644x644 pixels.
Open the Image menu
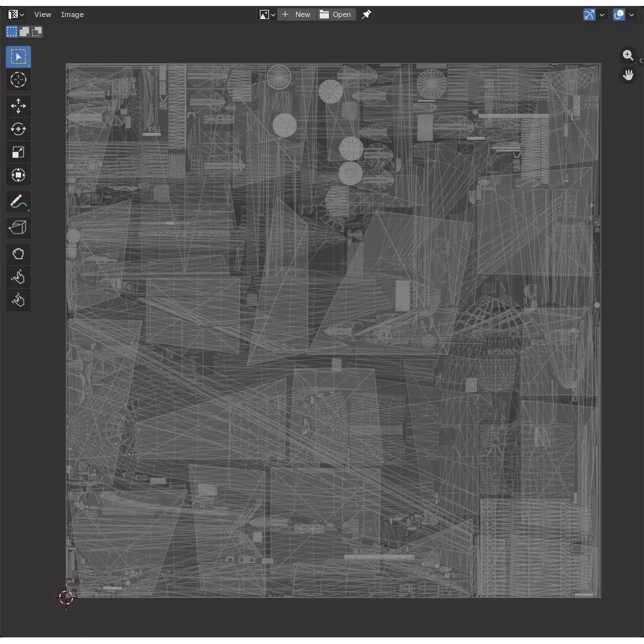72,14
